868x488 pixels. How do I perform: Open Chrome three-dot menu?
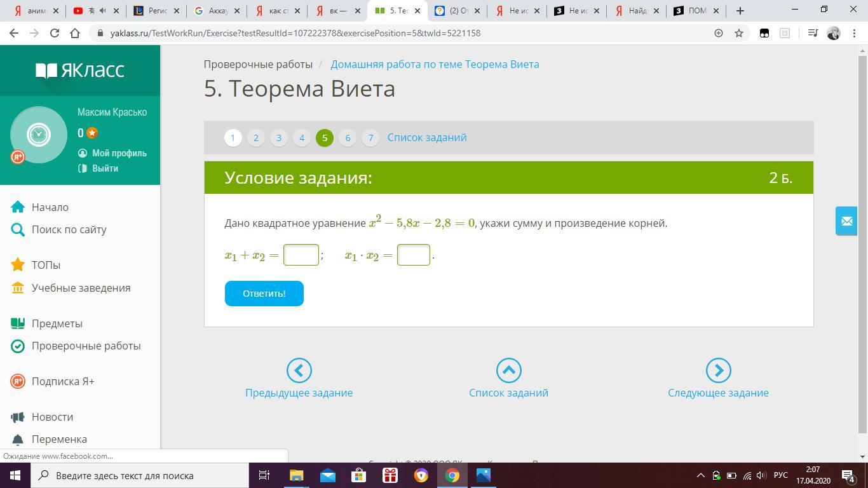(x=853, y=33)
